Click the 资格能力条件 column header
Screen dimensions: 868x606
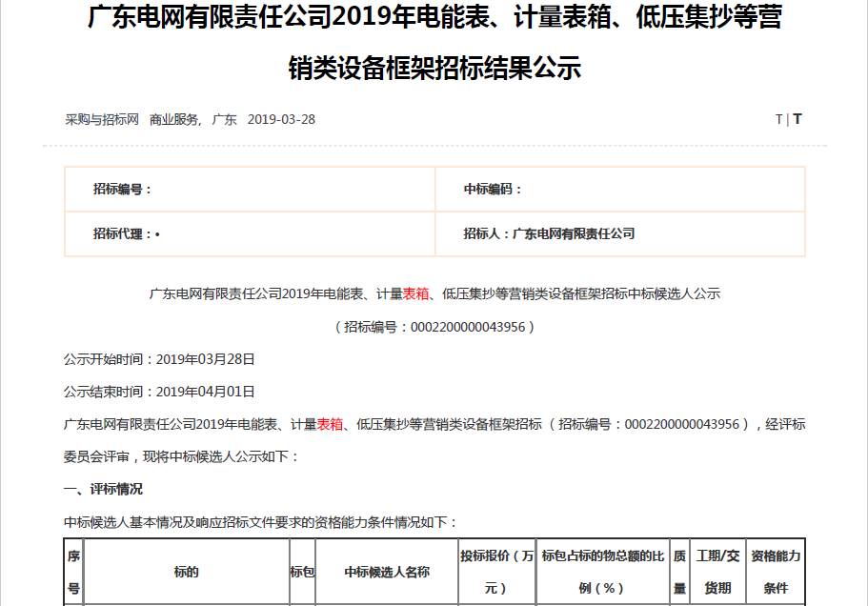[776, 572]
